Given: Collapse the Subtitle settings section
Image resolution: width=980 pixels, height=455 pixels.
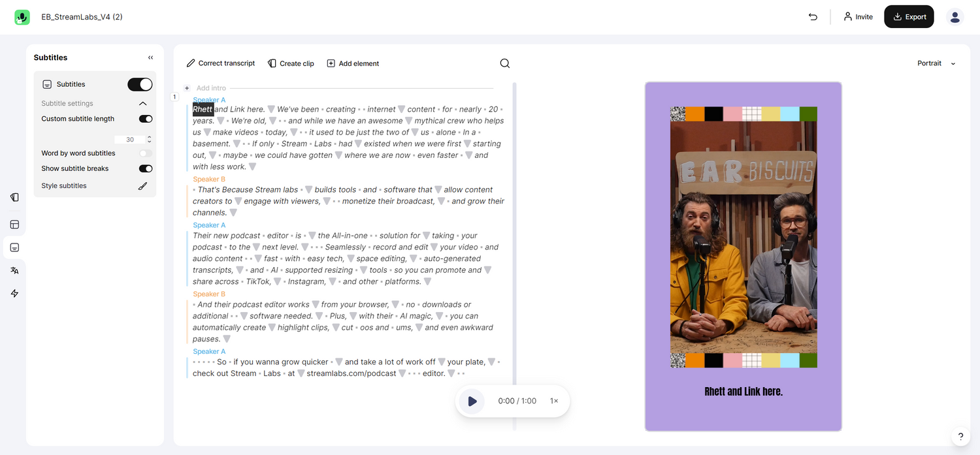Looking at the screenshot, I should [x=142, y=102].
